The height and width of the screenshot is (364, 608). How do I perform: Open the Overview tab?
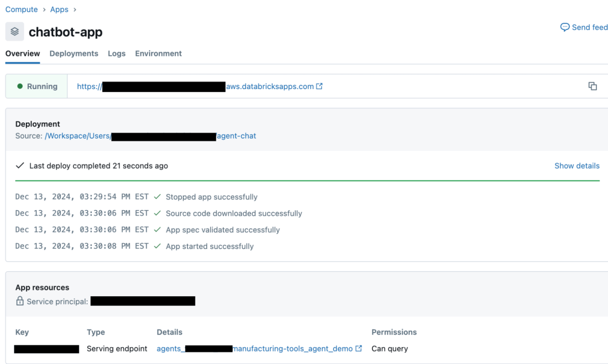pyautogui.click(x=23, y=54)
